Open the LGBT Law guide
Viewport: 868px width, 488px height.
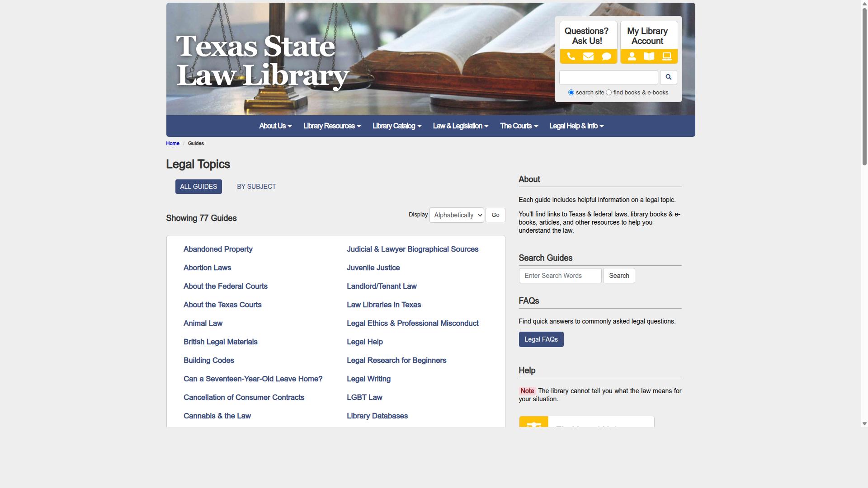364,398
